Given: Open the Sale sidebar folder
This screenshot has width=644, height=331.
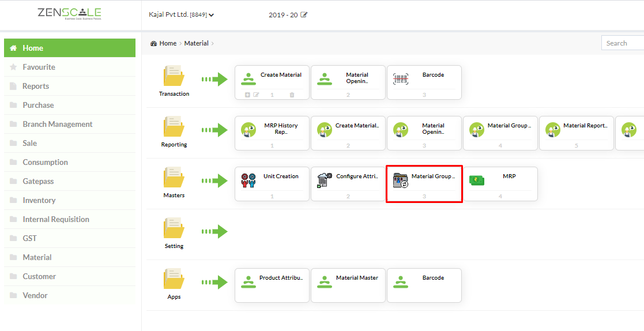Looking at the screenshot, I should pyautogui.click(x=70, y=144).
